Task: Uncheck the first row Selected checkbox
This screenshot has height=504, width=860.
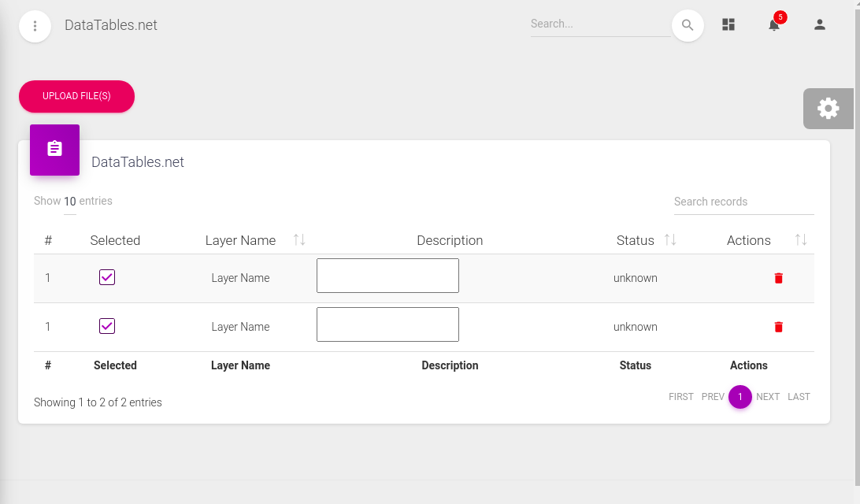Action: click(x=107, y=277)
